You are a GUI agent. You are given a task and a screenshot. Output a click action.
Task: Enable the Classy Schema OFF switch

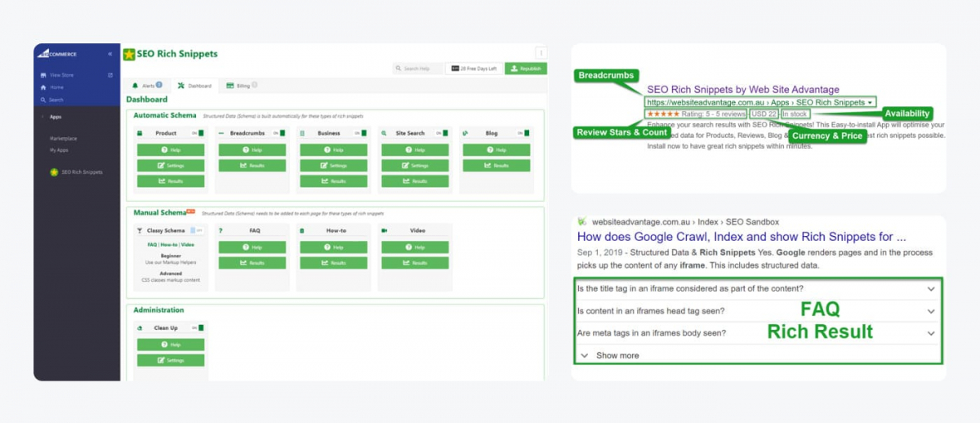pyautogui.click(x=196, y=231)
